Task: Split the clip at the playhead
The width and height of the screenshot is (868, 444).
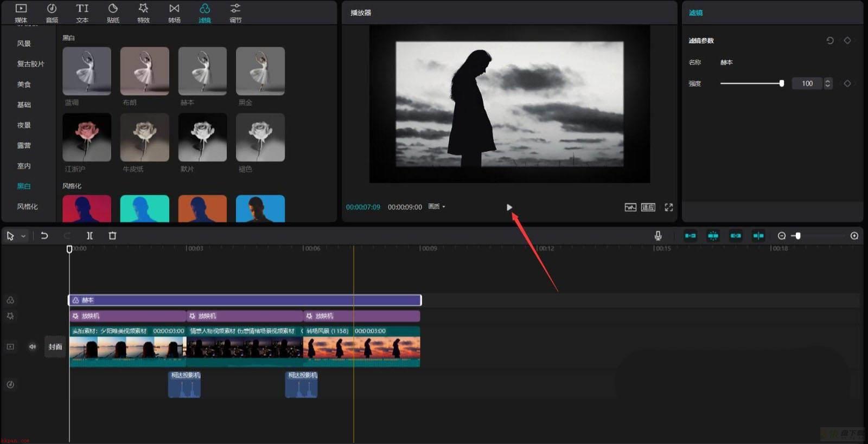Action: pos(90,236)
